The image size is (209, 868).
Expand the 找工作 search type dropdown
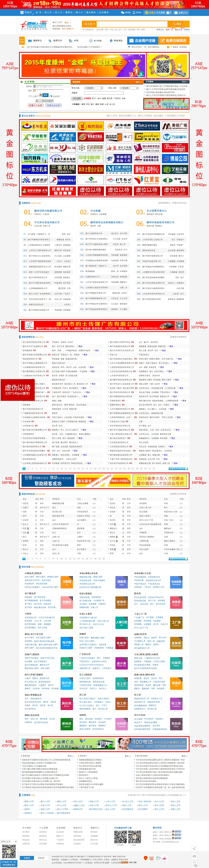click(90, 24)
